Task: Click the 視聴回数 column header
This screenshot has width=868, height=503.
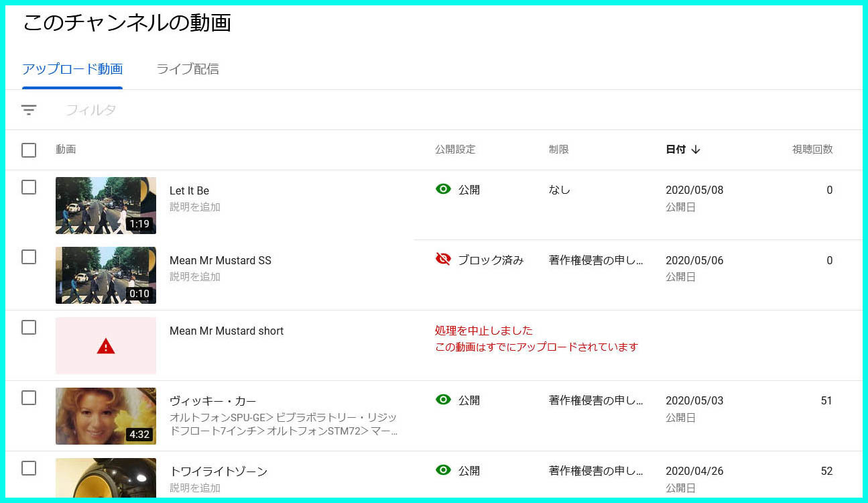Action: (812, 150)
